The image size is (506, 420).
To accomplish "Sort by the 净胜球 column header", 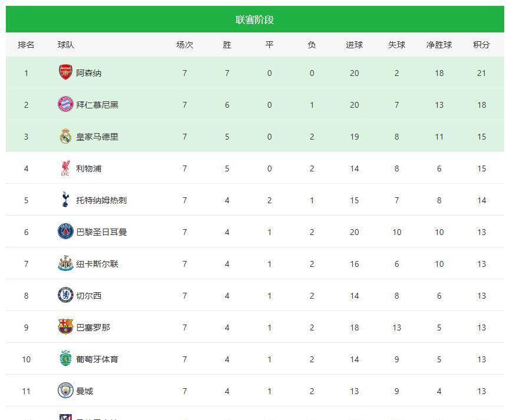I will click(439, 44).
